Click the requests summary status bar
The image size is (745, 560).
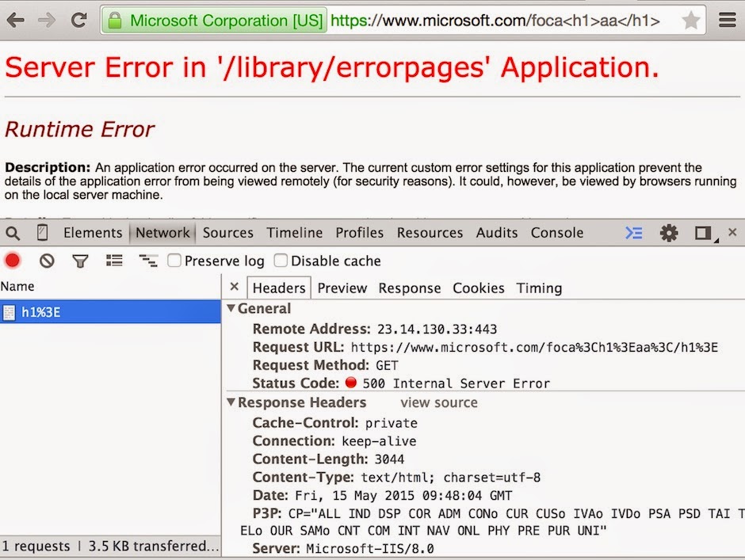[x=110, y=547]
